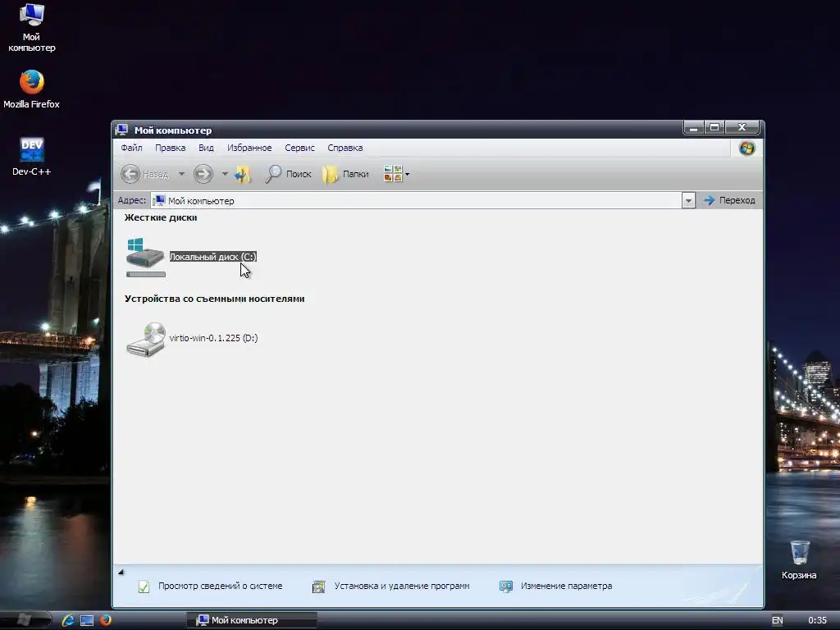
Task: Click the add/remove programs icon
Action: (x=319, y=587)
